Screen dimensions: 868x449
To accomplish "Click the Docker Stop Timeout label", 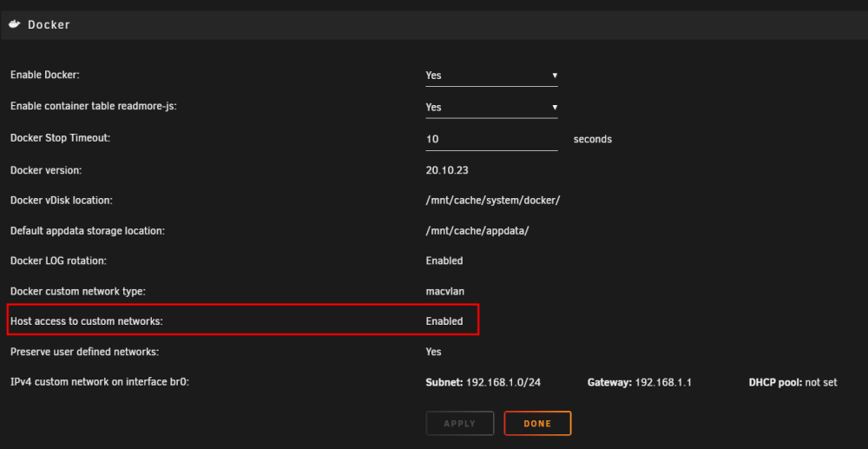I will 61,138.
